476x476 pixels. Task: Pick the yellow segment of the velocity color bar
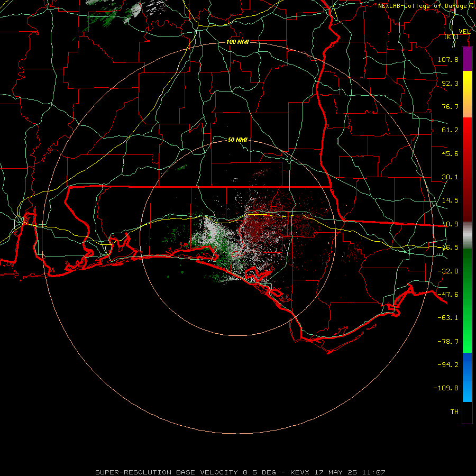tap(467, 94)
